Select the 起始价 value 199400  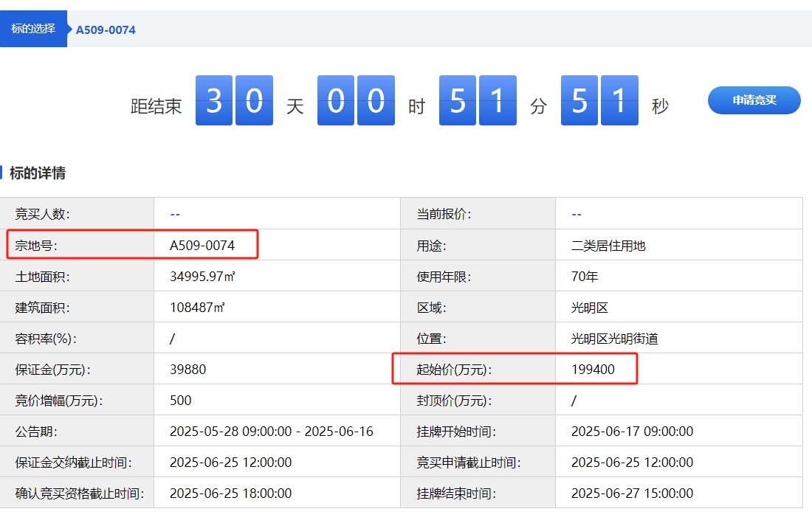593,370
